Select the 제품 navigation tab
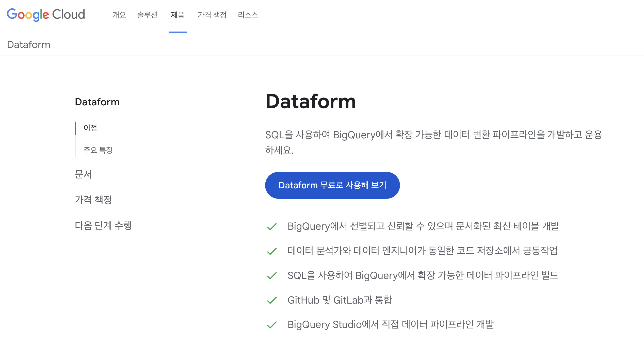This screenshot has width=644, height=363. tap(178, 15)
